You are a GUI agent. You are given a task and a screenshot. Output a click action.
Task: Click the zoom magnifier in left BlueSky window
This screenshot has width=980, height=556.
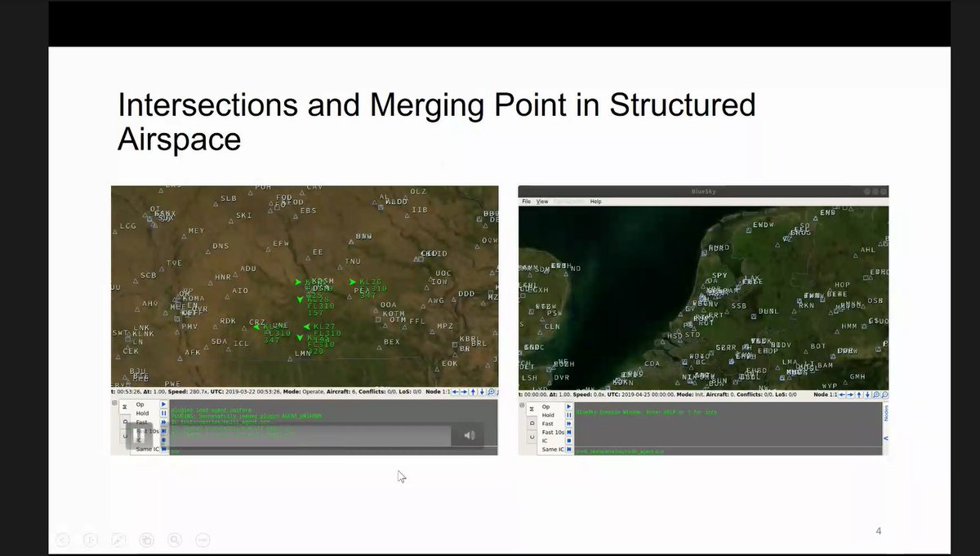coord(491,392)
